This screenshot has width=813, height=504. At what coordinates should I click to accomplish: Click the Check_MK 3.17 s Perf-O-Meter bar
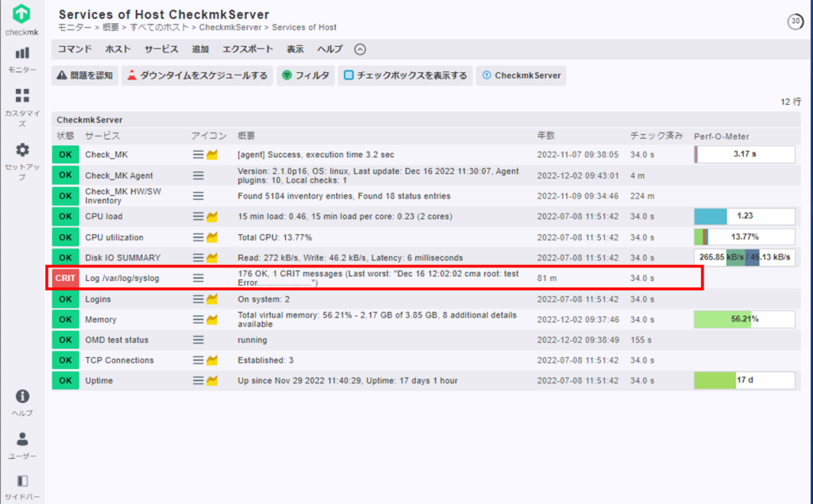pyautogui.click(x=745, y=155)
